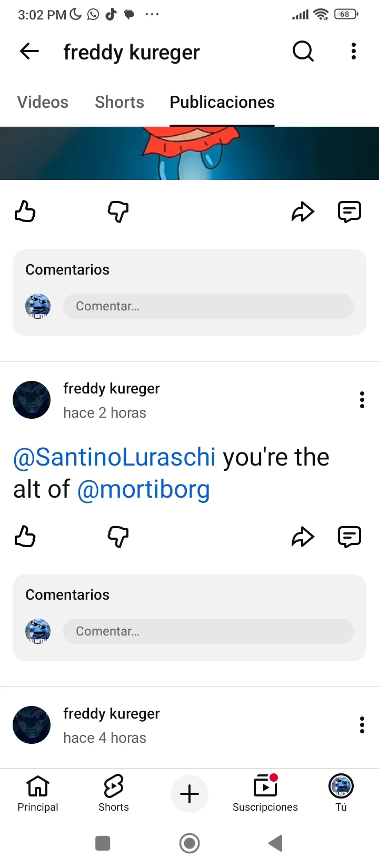Open channel search magnifier icon

303,51
